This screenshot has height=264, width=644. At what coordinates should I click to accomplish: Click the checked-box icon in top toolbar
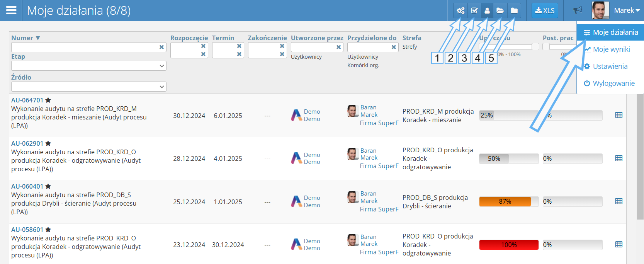(474, 10)
